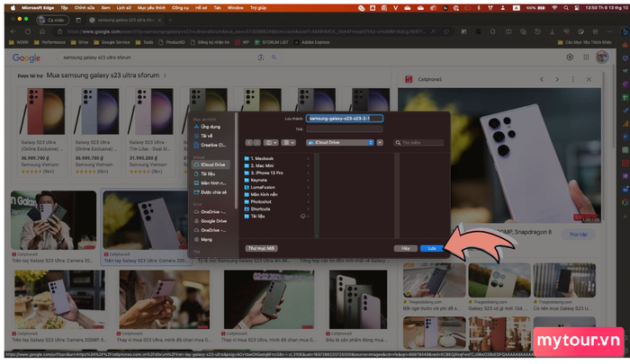
Task: Click the cloud download icon beside Tài liệu folder
Action: pyautogui.click(x=303, y=217)
